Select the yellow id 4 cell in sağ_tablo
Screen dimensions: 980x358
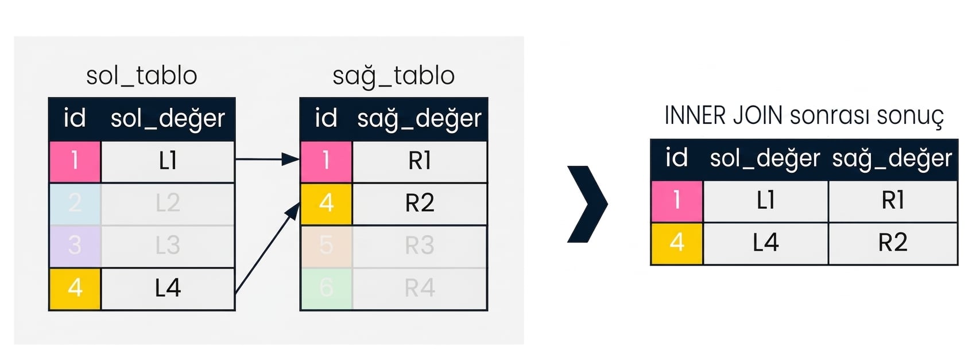tap(326, 204)
